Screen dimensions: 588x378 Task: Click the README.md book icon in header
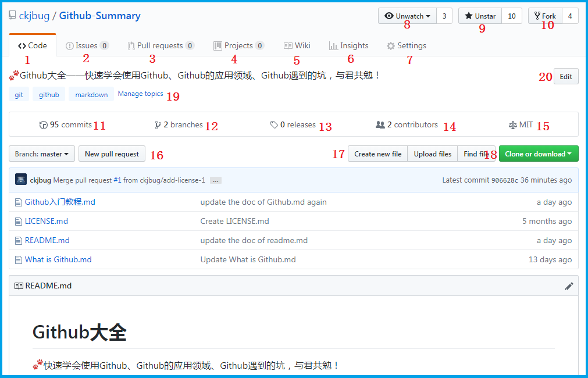[x=19, y=286]
